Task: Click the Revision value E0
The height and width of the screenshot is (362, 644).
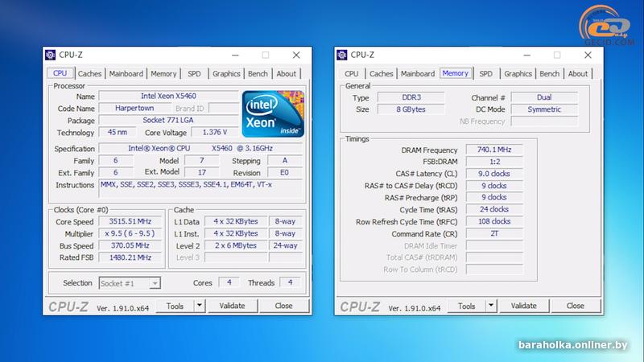Action: tap(285, 172)
